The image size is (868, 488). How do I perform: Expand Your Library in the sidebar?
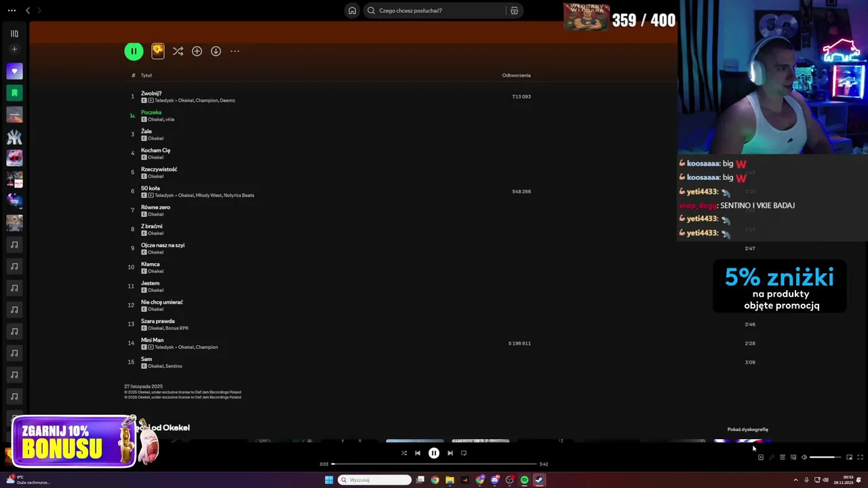click(14, 33)
